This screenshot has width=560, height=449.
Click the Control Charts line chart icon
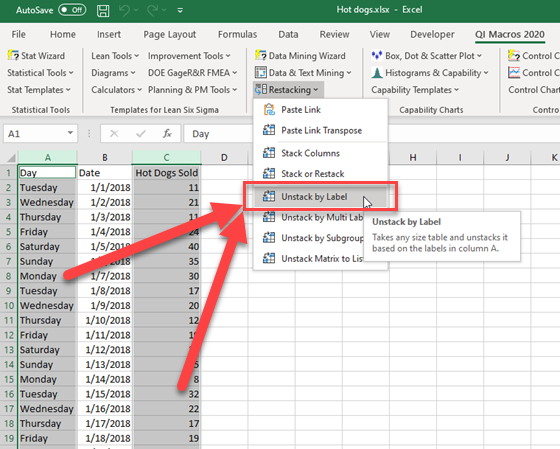pyautogui.click(x=514, y=73)
